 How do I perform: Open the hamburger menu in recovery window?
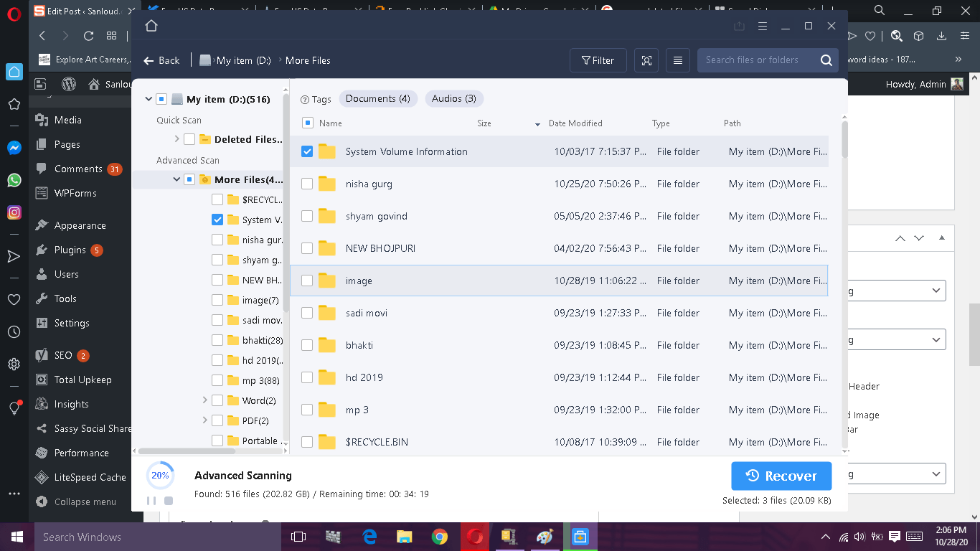click(x=763, y=26)
